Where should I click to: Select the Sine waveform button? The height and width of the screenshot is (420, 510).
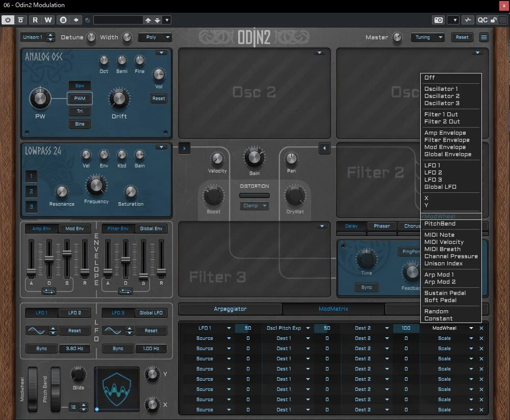pyautogui.click(x=80, y=123)
